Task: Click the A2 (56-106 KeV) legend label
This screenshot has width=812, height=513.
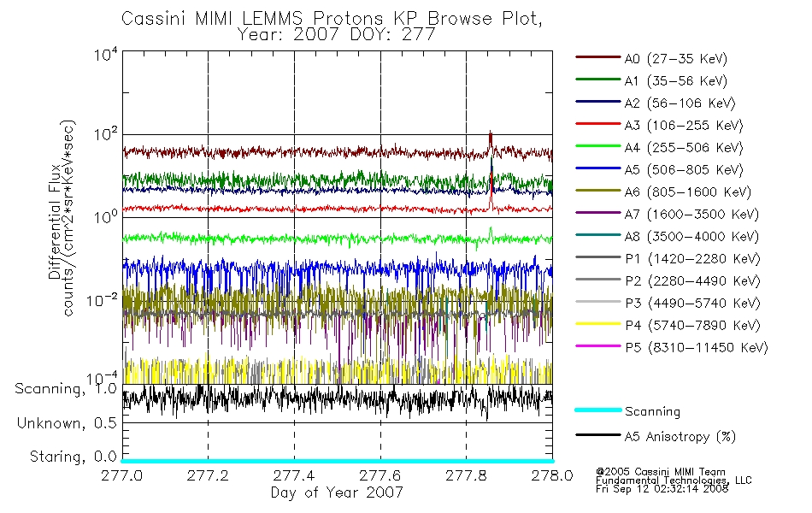Action: click(x=680, y=103)
